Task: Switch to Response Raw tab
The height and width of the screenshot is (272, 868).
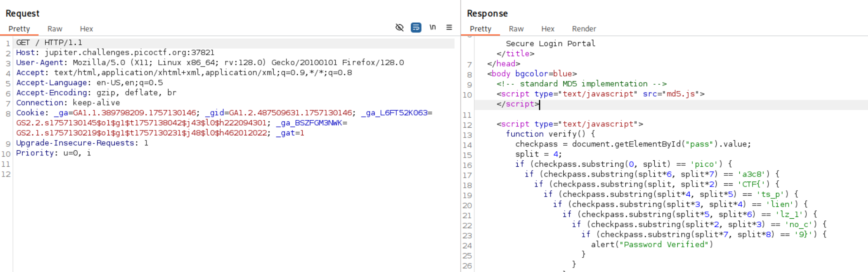Action: pyautogui.click(x=516, y=29)
